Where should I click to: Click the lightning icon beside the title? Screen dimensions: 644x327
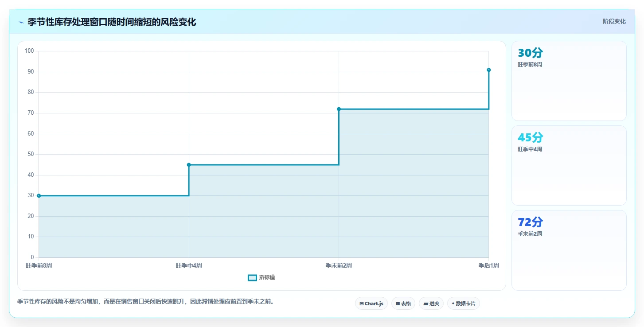click(x=21, y=22)
